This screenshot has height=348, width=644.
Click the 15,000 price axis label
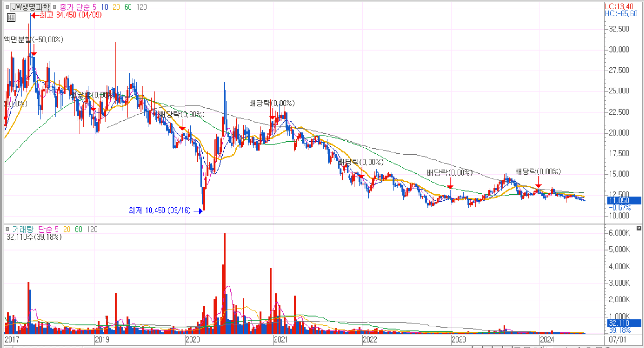[619, 174]
